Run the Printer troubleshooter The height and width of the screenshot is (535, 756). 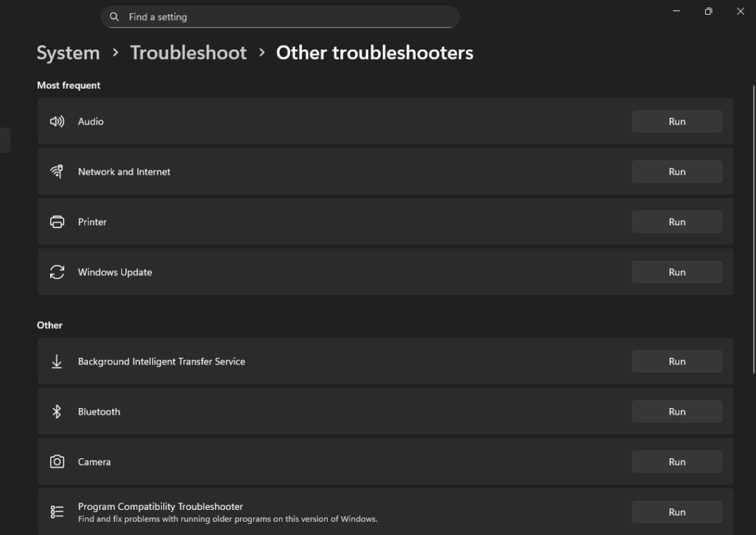(x=676, y=221)
